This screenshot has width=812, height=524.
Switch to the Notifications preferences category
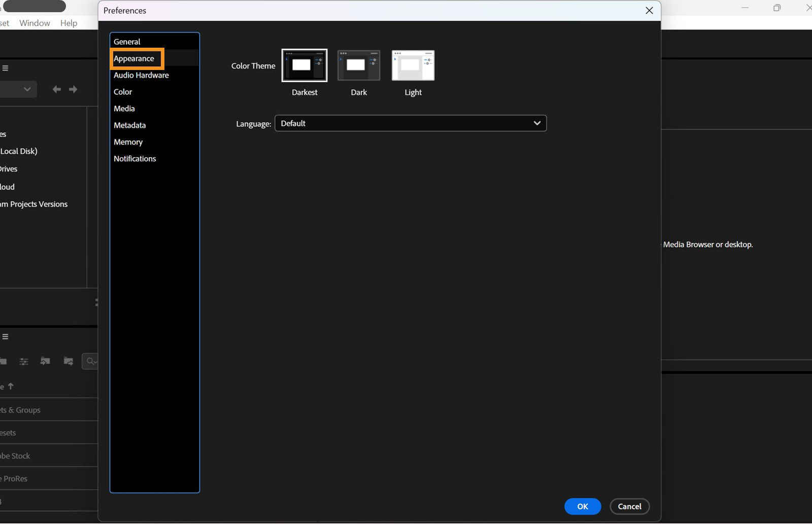click(134, 158)
